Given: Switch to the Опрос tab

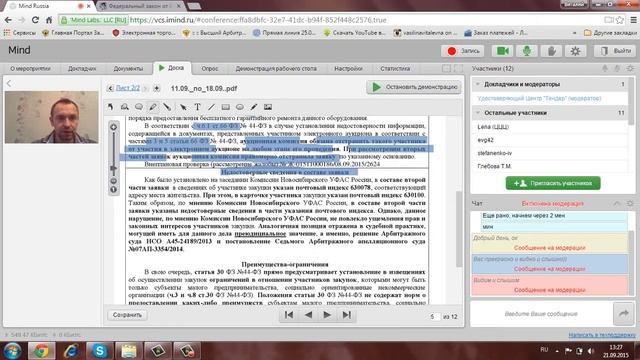Looking at the screenshot, I should click(210, 69).
